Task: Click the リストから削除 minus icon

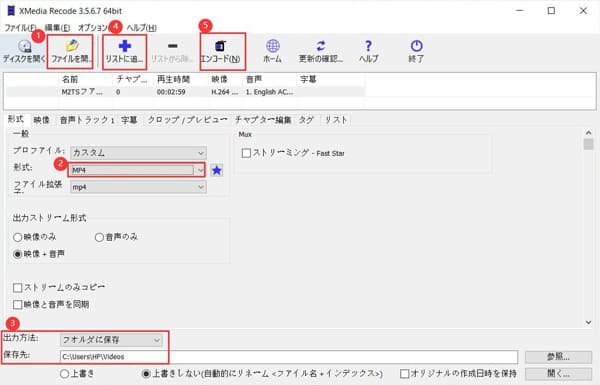Action: 173,46
